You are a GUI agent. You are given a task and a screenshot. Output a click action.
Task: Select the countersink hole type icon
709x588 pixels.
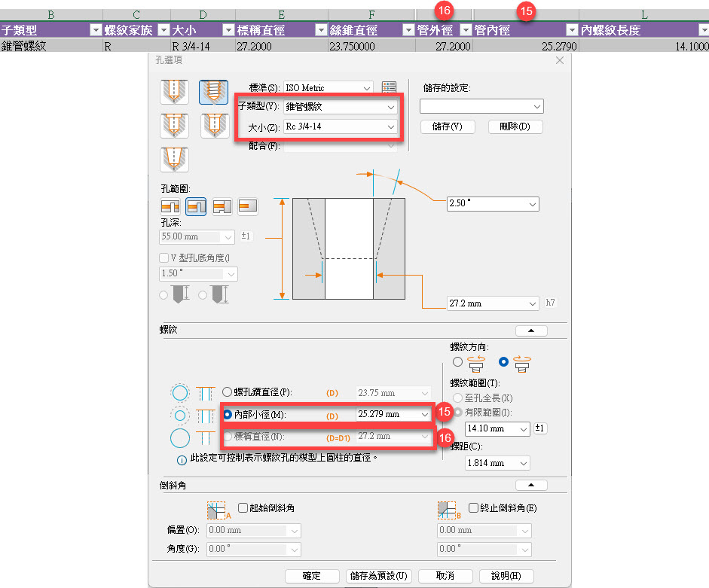coord(215,125)
